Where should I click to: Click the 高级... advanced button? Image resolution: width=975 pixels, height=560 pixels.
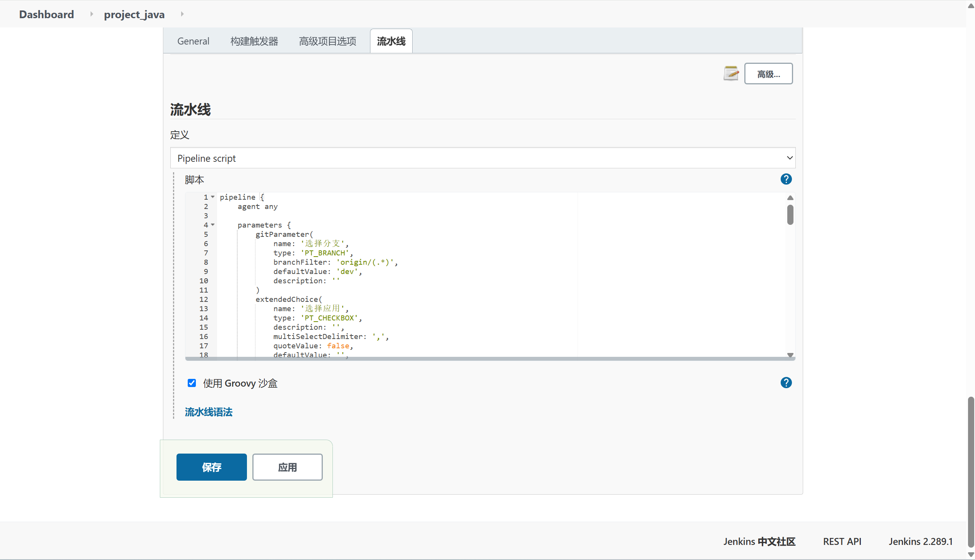pyautogui.click(x=768, y=74)
